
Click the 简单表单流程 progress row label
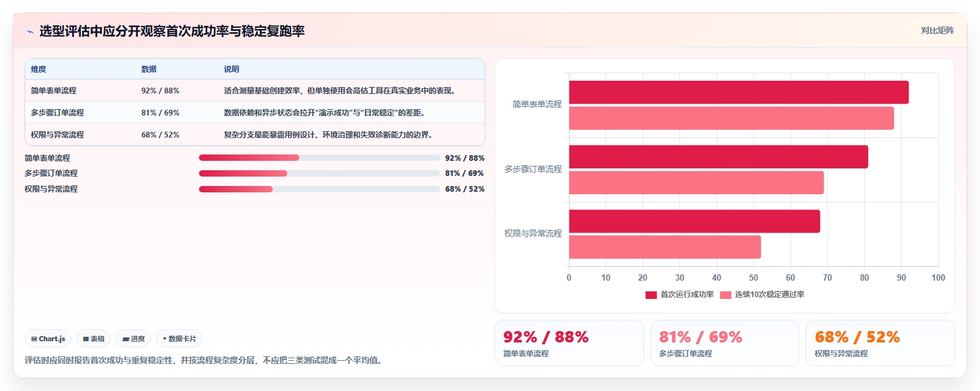47,158
